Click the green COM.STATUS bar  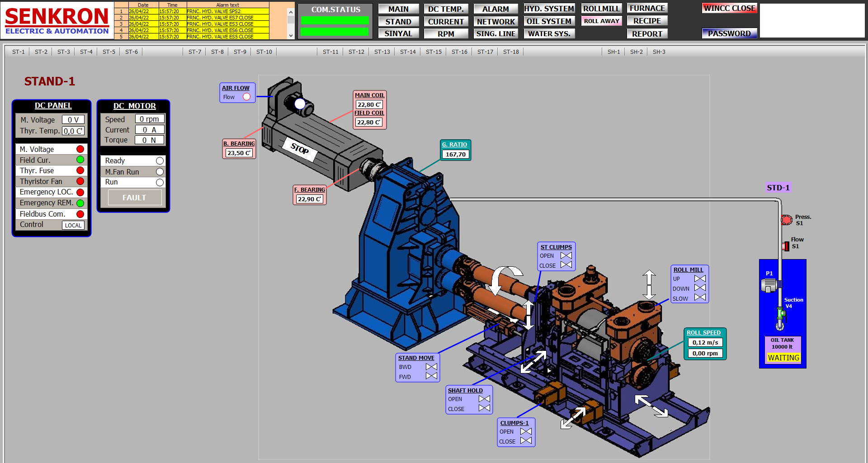335,21
